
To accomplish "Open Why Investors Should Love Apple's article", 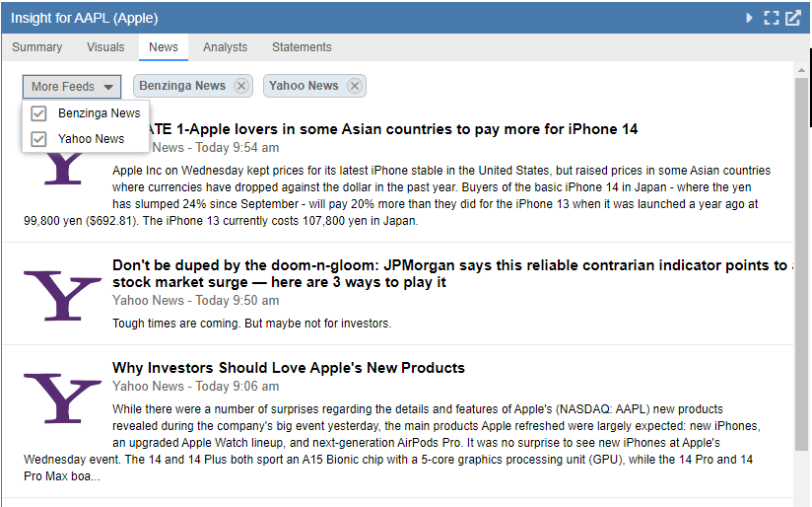I will 289,368.
